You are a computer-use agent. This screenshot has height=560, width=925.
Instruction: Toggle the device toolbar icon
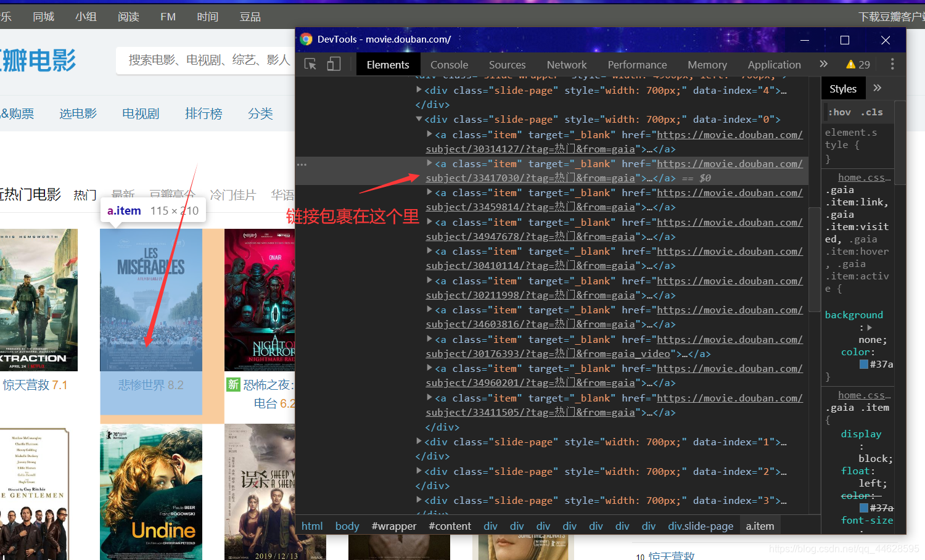click(x=334, y=64)
